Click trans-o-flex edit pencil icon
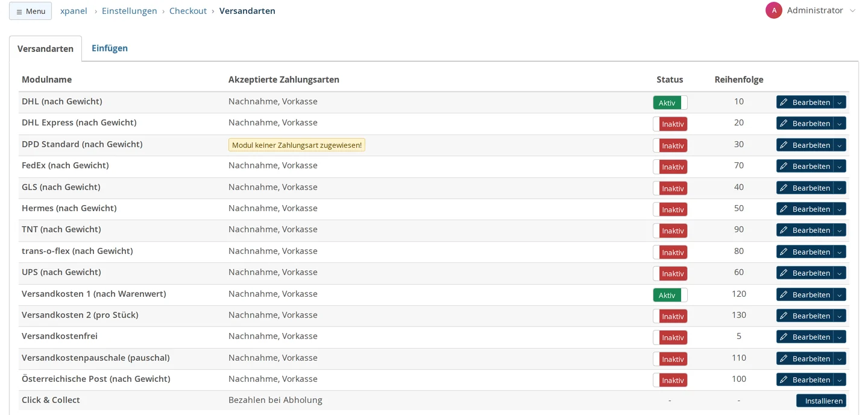This screenshot has width=868, height=415. [784, 252]
